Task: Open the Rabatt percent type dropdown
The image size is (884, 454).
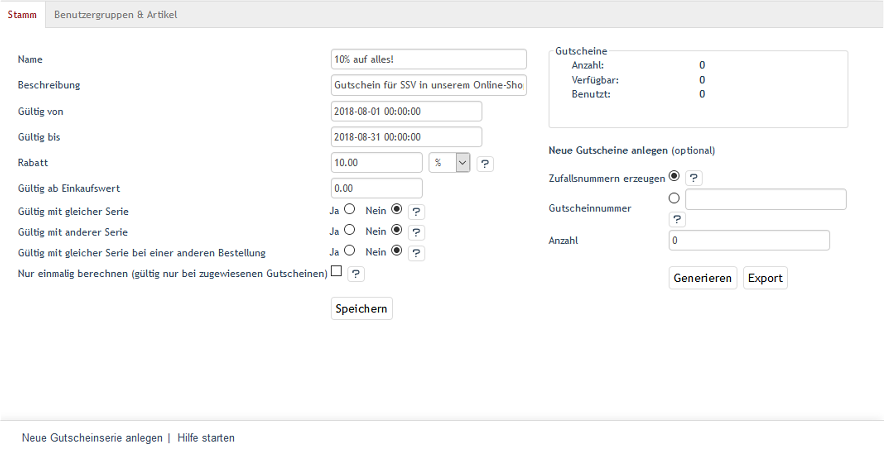Action: [x=449, y=163]
